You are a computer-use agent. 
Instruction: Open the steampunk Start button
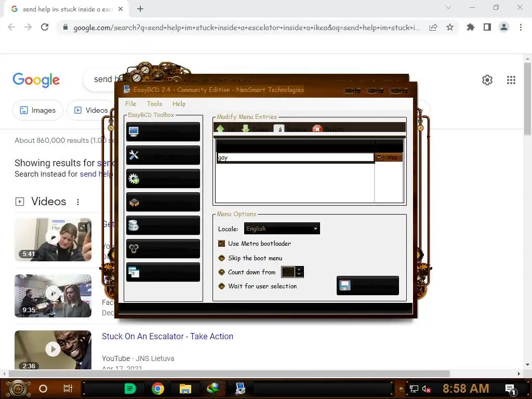click(18, 389)
